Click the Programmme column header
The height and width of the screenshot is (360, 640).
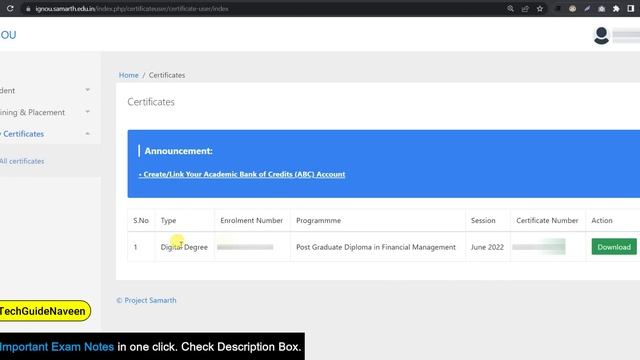point(318,220)
